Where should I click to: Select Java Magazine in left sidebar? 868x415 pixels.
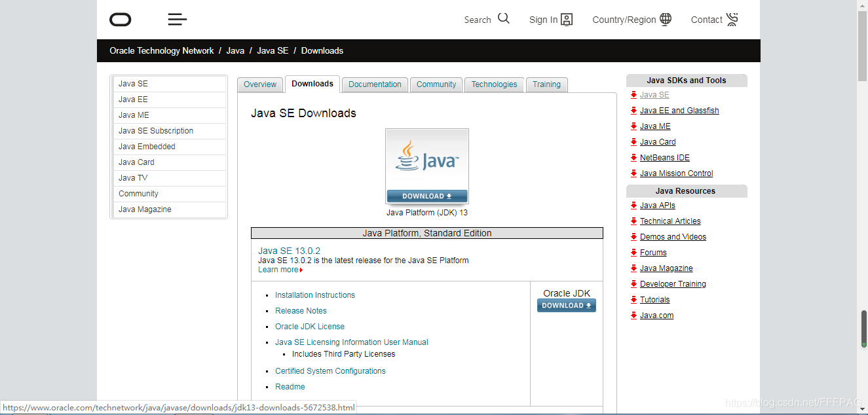coord(170,209)
